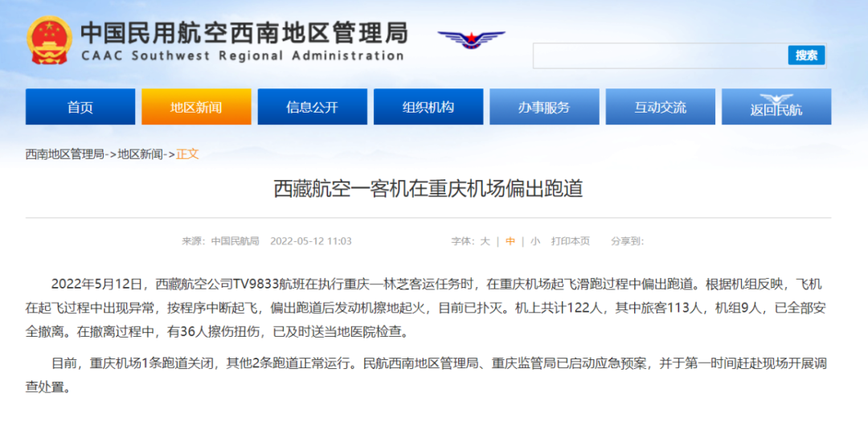Click the source text 来源：中国民航局
Image resolution: width=868 pixels, height=422 pixels.
tap(220, 241)
